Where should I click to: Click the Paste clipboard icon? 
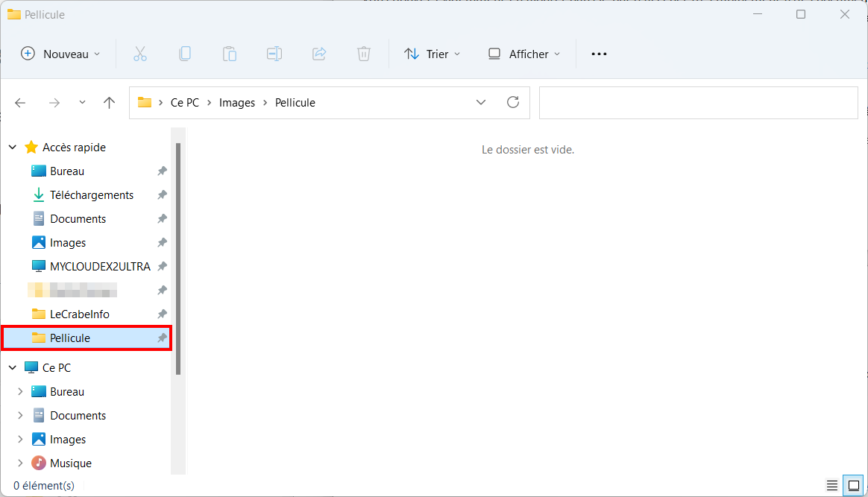tap(230, 54)
